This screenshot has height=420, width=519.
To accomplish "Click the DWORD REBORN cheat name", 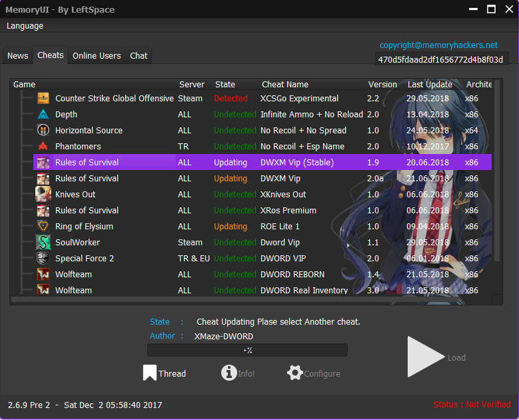I will [292, 274].
